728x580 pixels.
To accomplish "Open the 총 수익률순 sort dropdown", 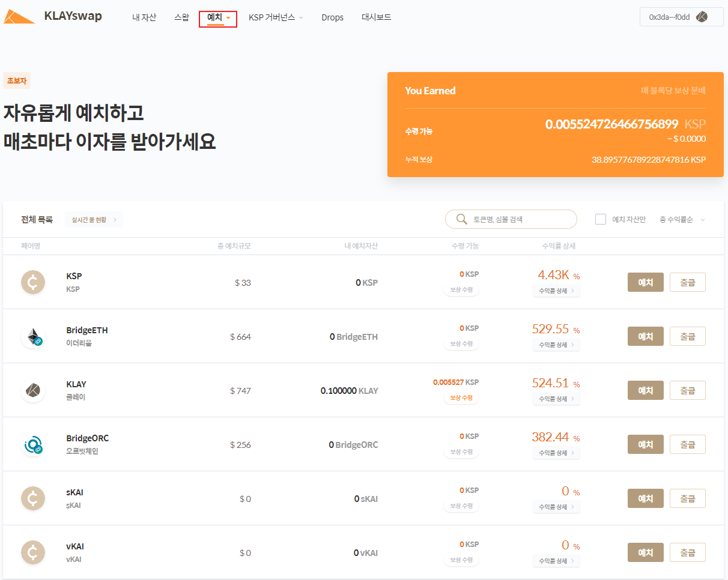I will [682, 220].
